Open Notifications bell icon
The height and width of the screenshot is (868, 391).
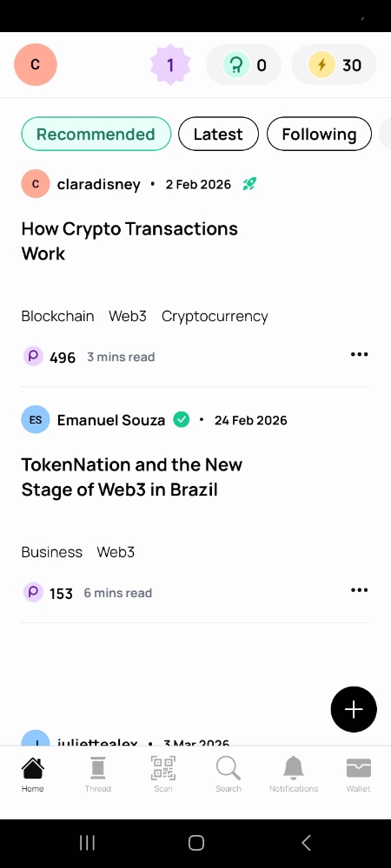(294, 768)
